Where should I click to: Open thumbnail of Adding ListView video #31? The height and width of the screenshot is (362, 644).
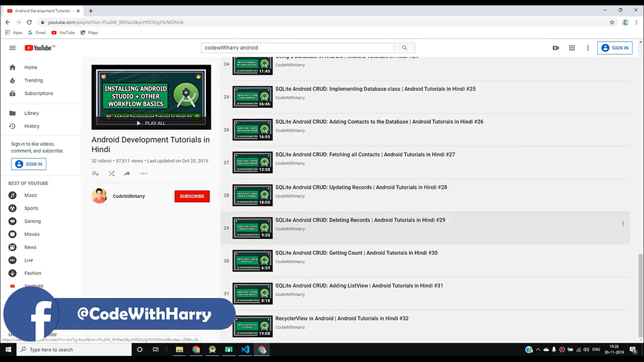pyautogui.click(x=253, y=294)
